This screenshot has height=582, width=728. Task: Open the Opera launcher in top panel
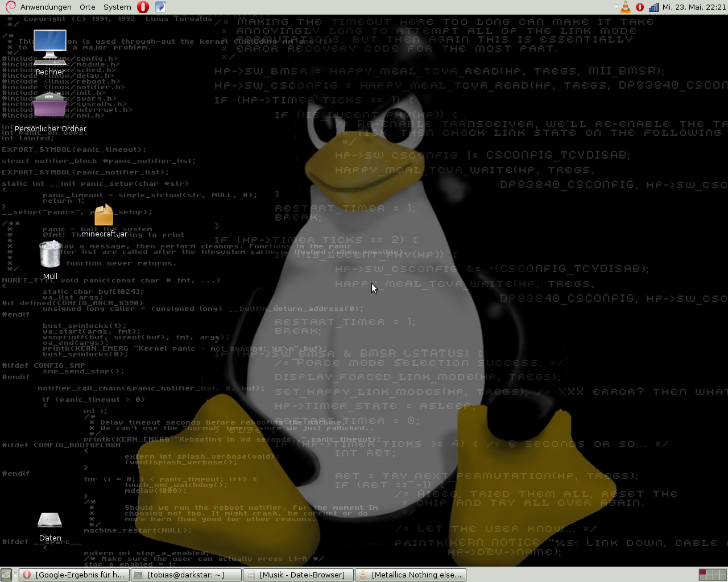pyautogui.click(x=143, y=7)
